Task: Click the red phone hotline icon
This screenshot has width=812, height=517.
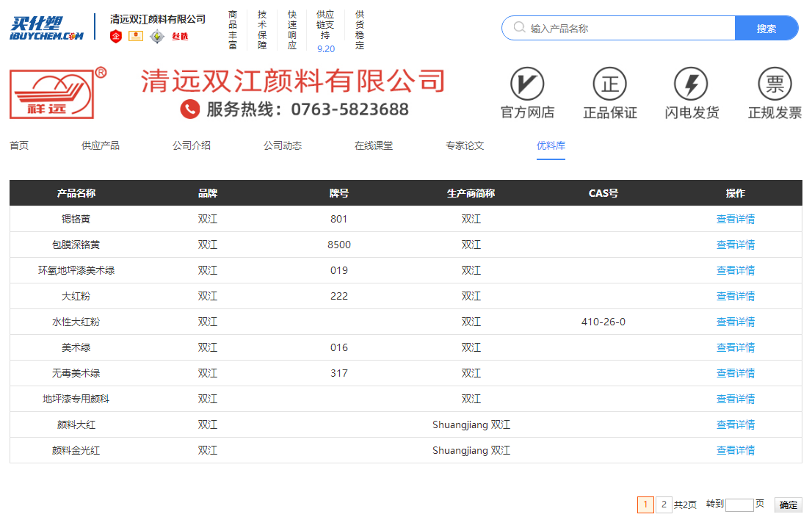Action: 190,109
